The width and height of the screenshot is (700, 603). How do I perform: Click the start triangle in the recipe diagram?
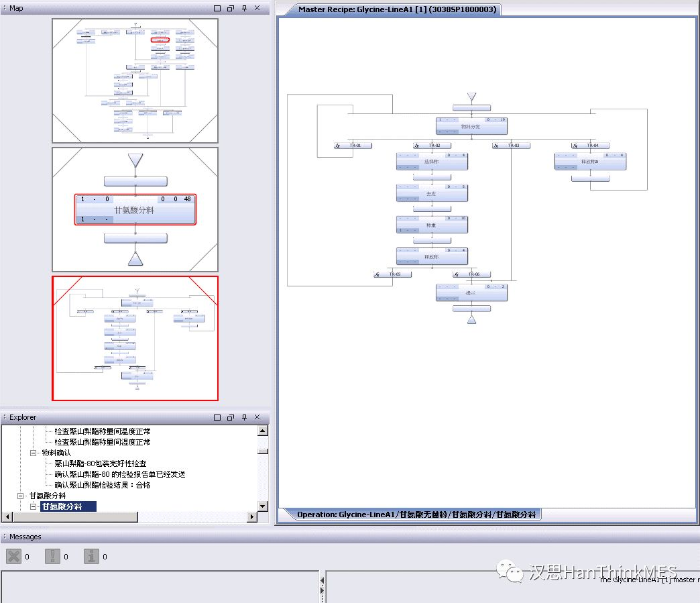pos(471,97)
